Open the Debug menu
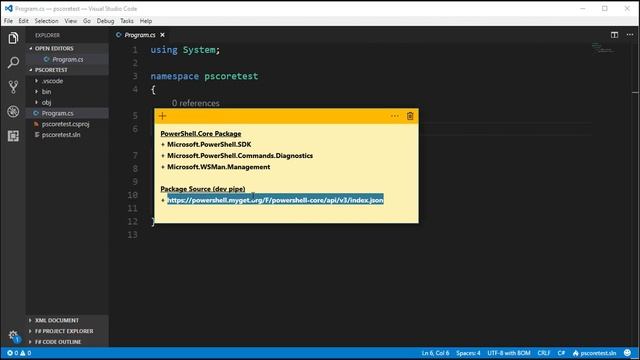640x360 pixels. (x=105, y=21)
